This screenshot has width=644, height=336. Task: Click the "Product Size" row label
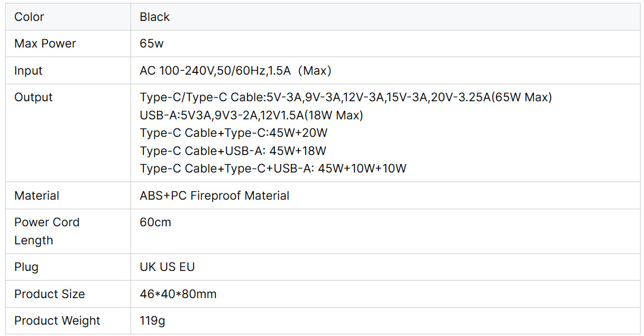click(x=50, y=294)
